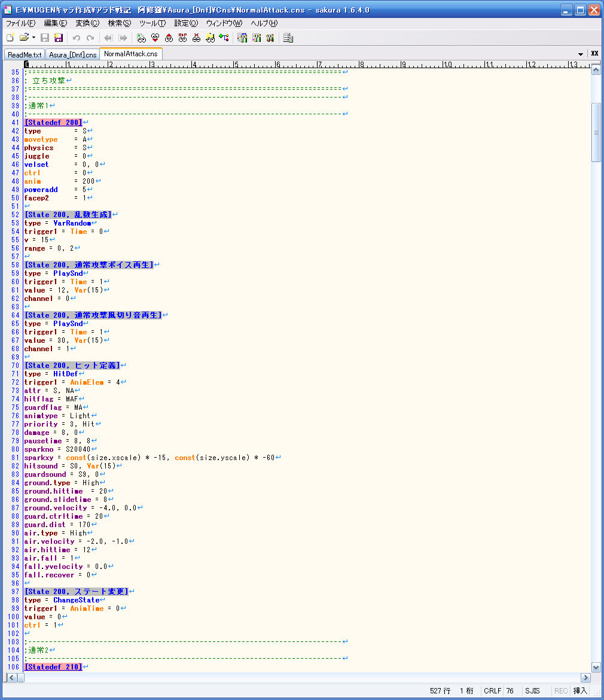This screenshot has width=604, height=700.
Task: Click the column ruler above the text
Action: tap(307, 64)
